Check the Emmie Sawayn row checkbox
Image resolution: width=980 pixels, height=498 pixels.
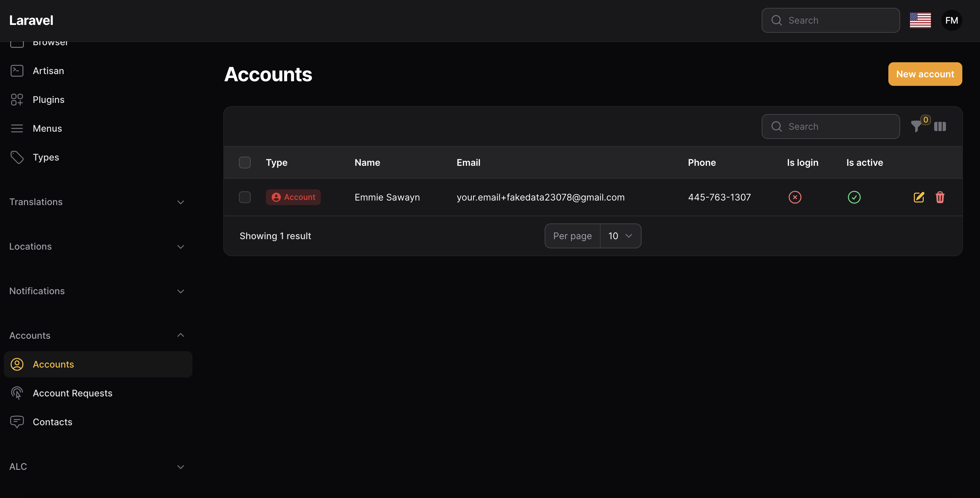coord(245,197)
